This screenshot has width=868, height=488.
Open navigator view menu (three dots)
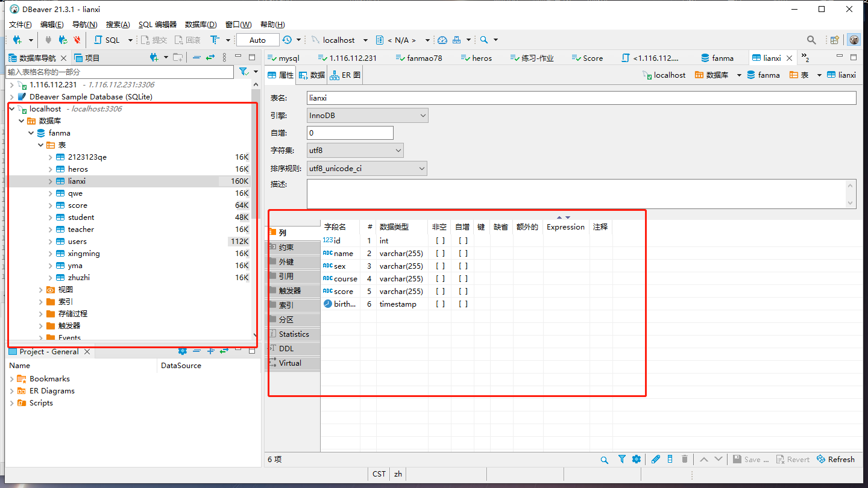tap(224, 57)
